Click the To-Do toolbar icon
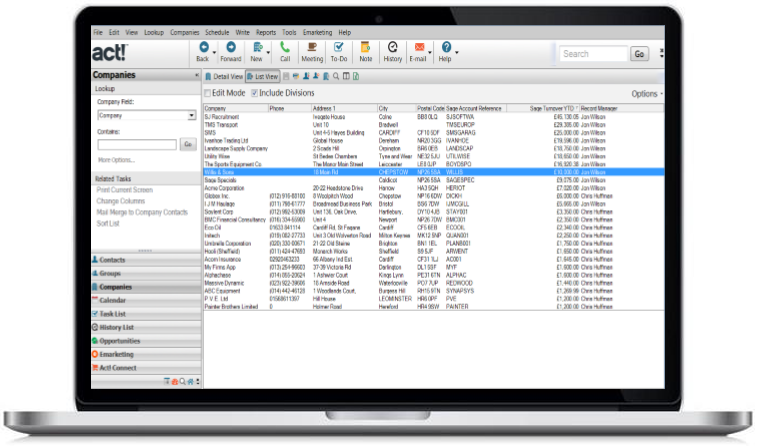 [x=338, y=47]
